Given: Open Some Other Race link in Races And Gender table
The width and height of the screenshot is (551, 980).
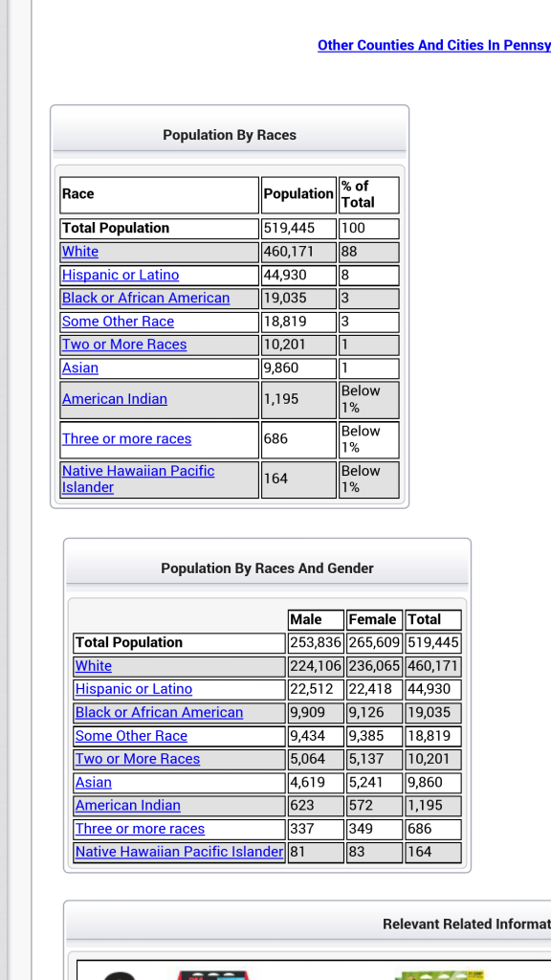Looking at the screenshot, I should [131, 736].
